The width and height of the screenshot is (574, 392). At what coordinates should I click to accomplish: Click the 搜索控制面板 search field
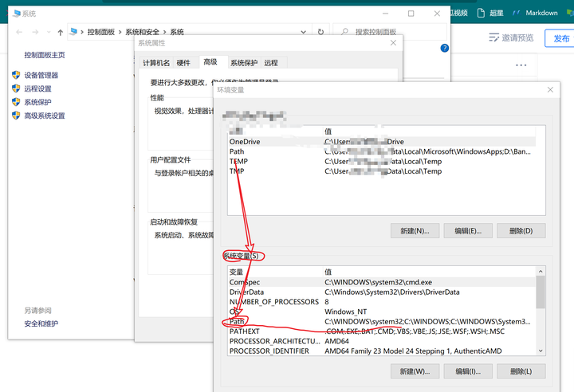pyautogui.click(x=390, y=32)
